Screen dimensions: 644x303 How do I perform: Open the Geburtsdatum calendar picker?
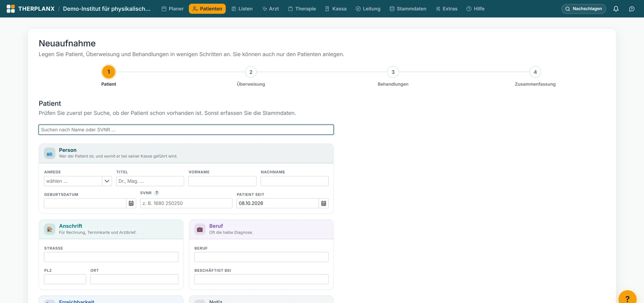pyautogui.click(x=131, y=203)
